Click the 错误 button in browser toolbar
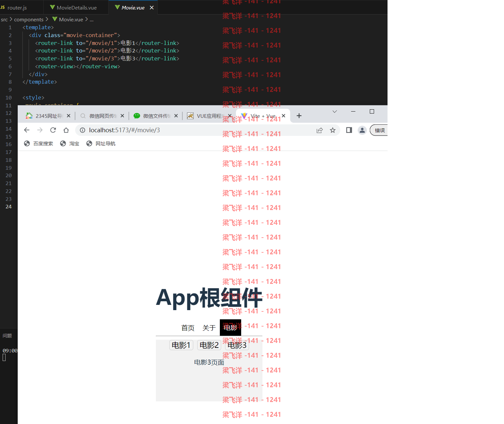Image resolution: width=504 pixels, height=424 pixels. point(379,130)
